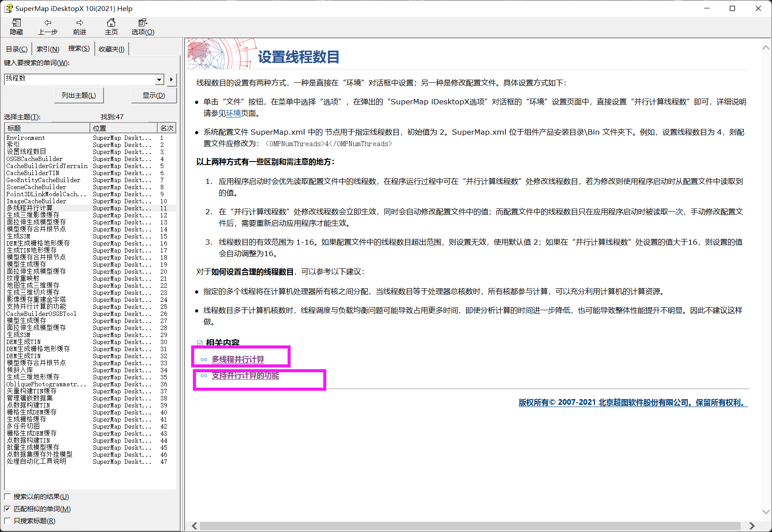Click the 列出主题 button

pos(79,95)
